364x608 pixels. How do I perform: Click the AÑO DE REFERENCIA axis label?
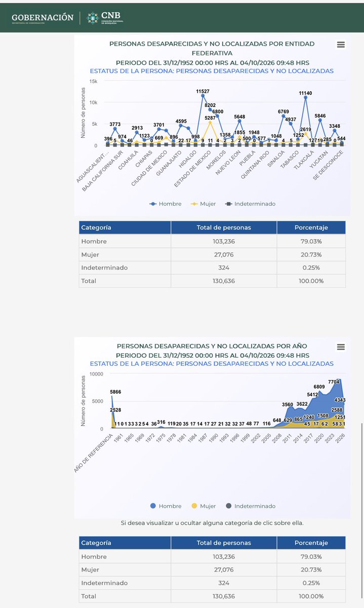[93, 452]
